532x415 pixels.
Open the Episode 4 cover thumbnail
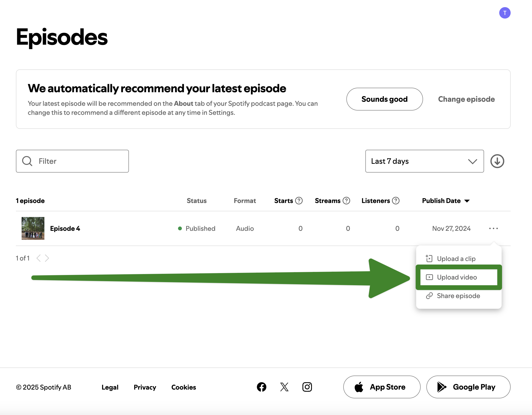pyautogui.click(x=33, y=228)
